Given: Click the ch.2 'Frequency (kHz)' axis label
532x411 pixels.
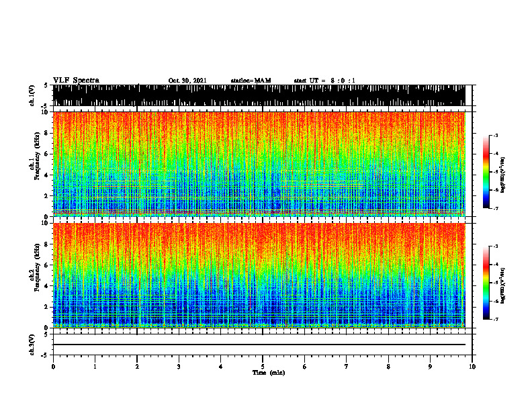Looking at the screenshot, I should click(x=38, y=267).
